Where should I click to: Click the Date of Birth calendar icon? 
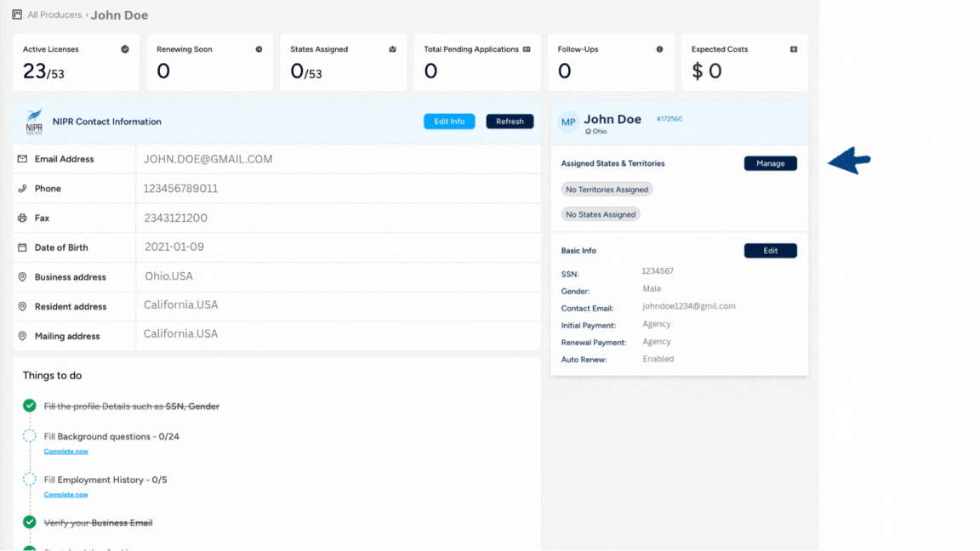[23, 247]
